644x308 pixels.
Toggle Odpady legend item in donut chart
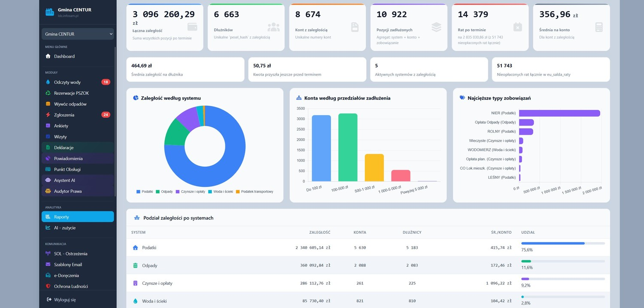click(164, 192)
